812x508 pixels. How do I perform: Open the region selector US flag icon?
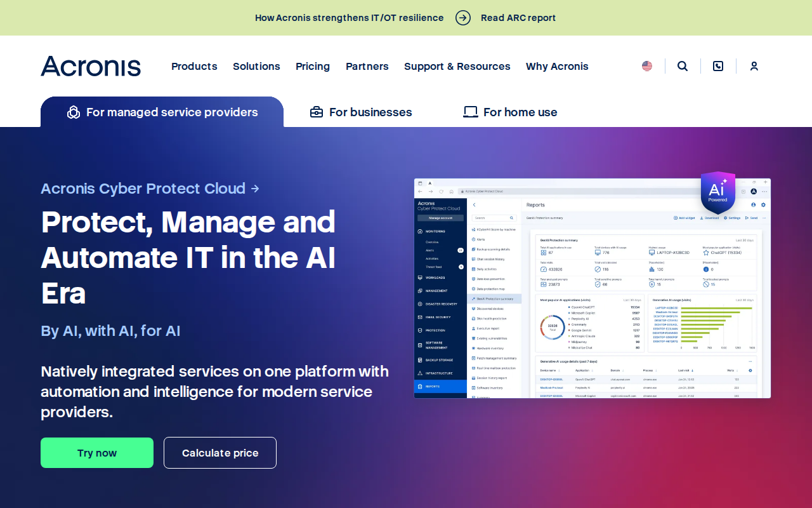pos(647,66)
